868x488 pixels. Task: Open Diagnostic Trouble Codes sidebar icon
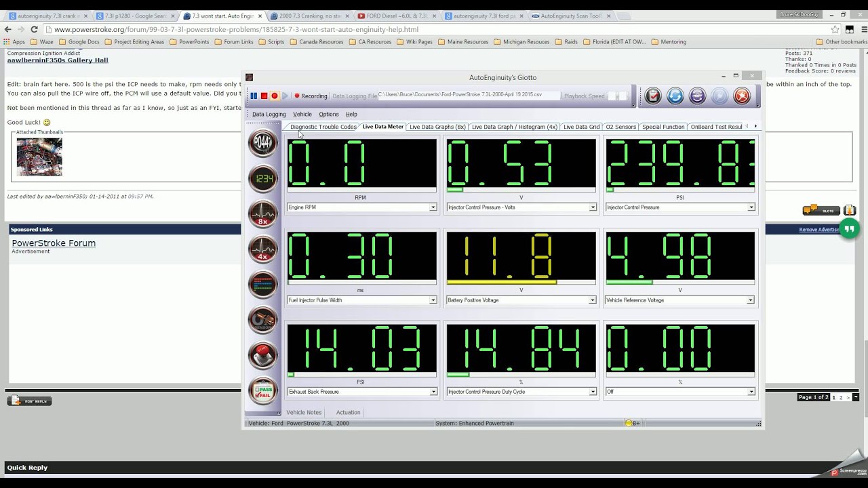tap(262, 144)
